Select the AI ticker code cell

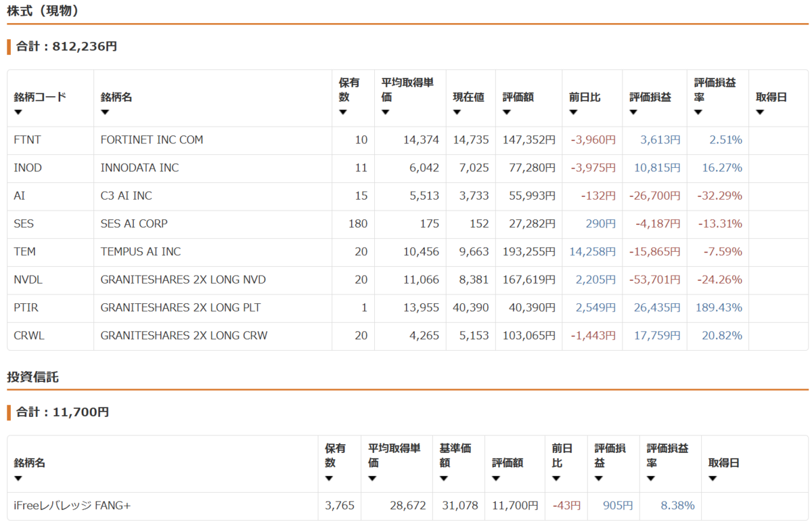[x=50, y=196]
